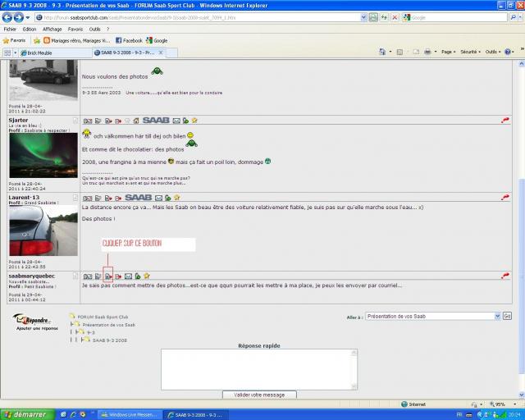Screen dimensions: 525x420
Task: Click the profile card icon in Sjarter's post
Action: click(x=88, y=121)
